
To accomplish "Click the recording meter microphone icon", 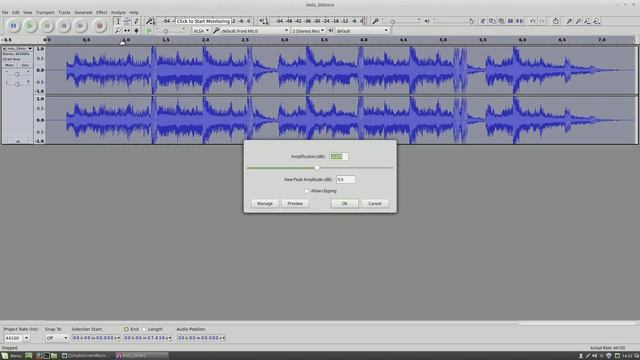I will (x=150, y=21).
